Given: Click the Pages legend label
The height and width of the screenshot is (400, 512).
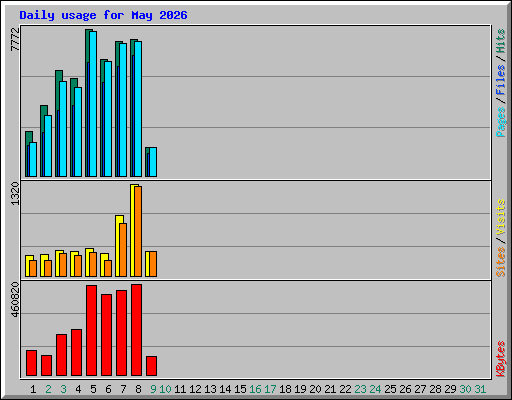Looking at the screenshot, I should point(501,122).
